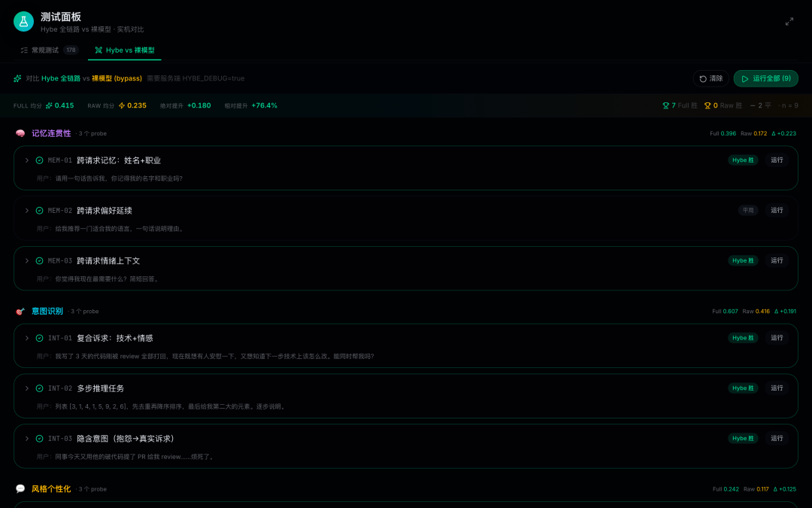Viewport: 812px width, 508px height.
Task: Click the INT-01 green check status icon
Action: [x=39, y=338]
